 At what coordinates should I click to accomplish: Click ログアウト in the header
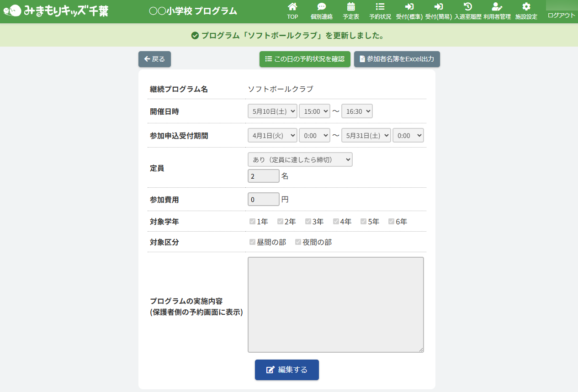tap(561, 15)
